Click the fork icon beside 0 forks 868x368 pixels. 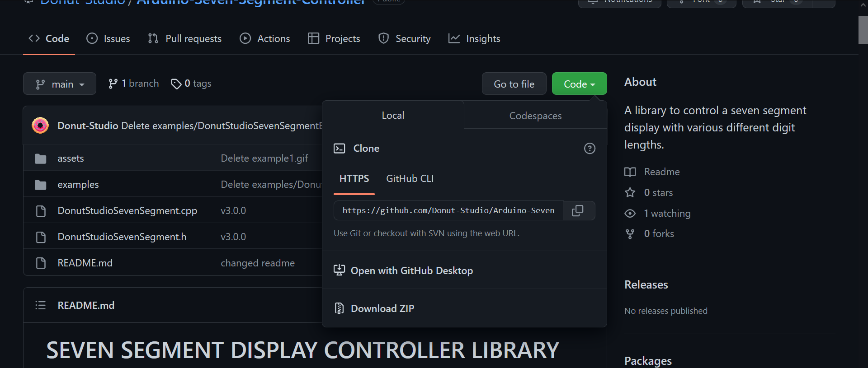630,234
